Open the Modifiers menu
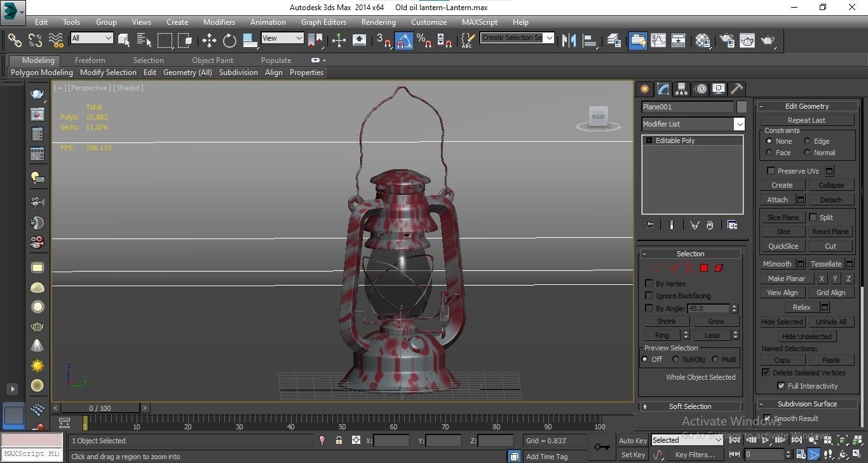Viewport: 868px width, 463px height. pyautogui.click(x=219, y=22)
